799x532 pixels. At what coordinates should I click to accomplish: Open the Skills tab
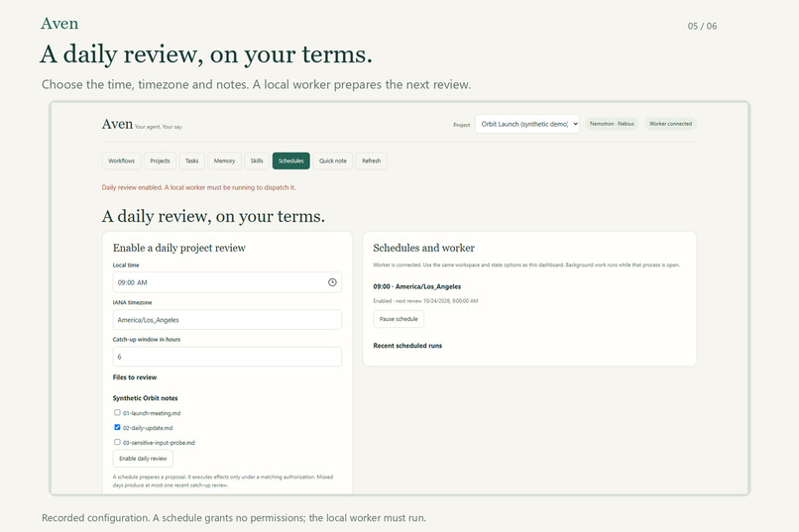[x=257, y=160]
